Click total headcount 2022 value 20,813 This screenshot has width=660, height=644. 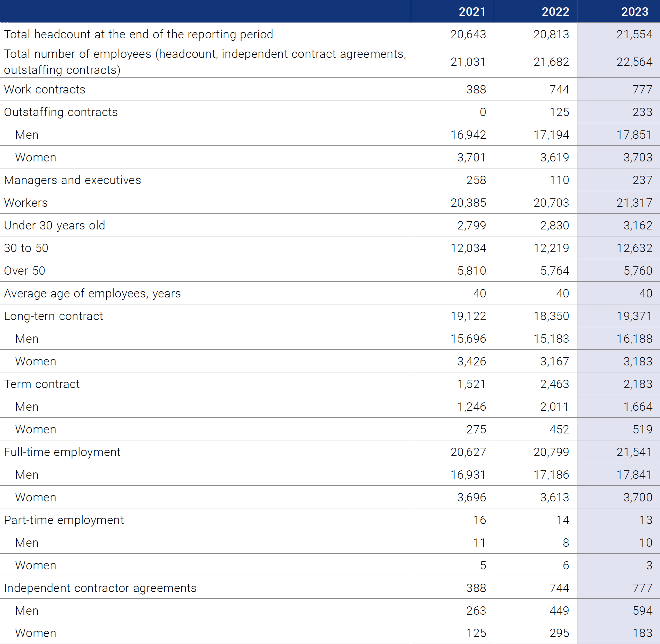pyautogui.click(x=551, y=34)
